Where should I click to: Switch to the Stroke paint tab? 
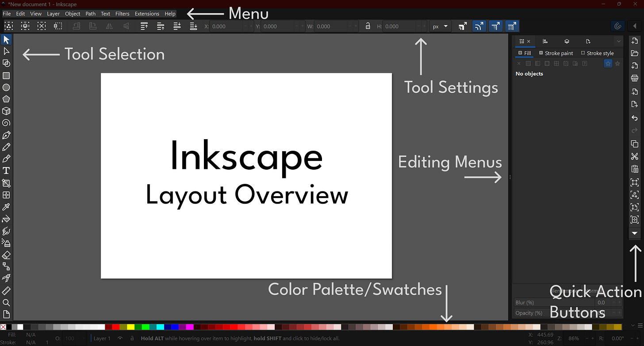(556, 53)
